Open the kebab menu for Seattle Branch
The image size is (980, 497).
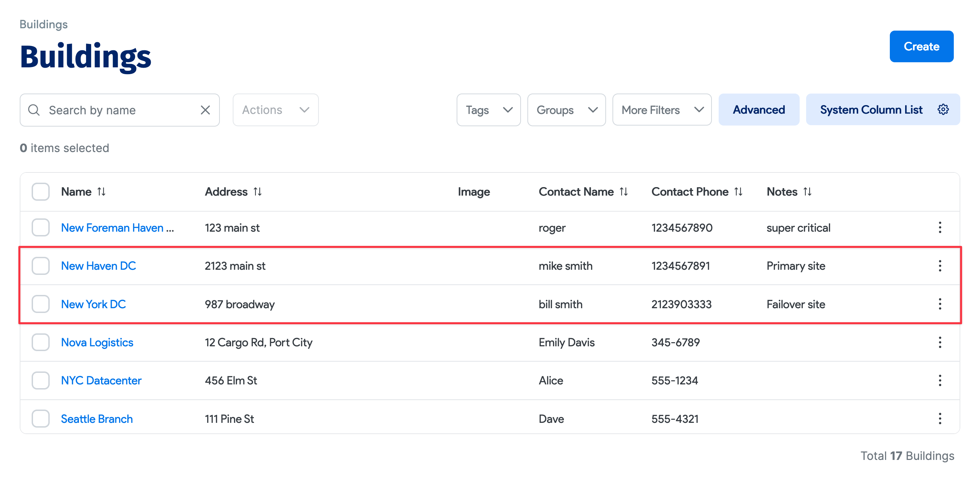pos(940,419)
